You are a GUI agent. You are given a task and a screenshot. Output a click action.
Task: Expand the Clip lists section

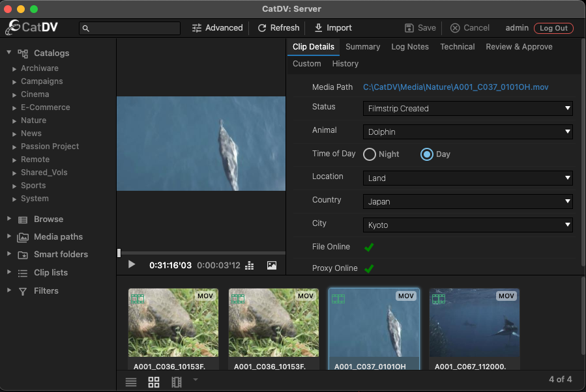click(x=9, y=272)
